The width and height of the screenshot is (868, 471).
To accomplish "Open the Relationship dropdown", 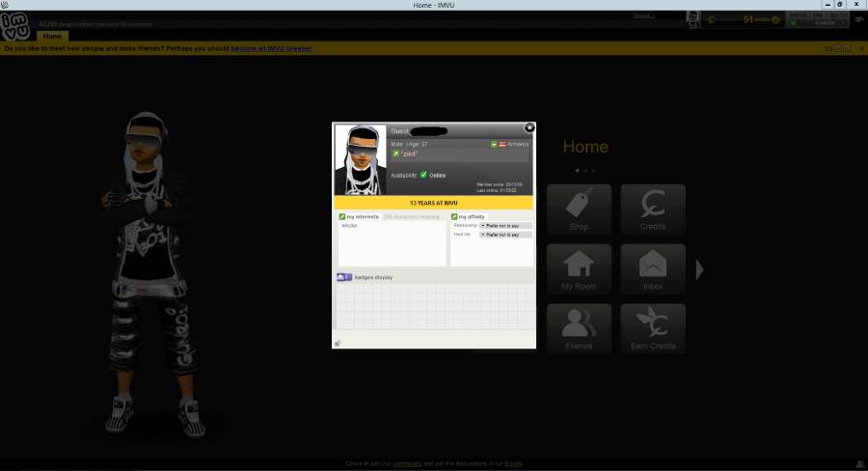I will tap(505, 226).
